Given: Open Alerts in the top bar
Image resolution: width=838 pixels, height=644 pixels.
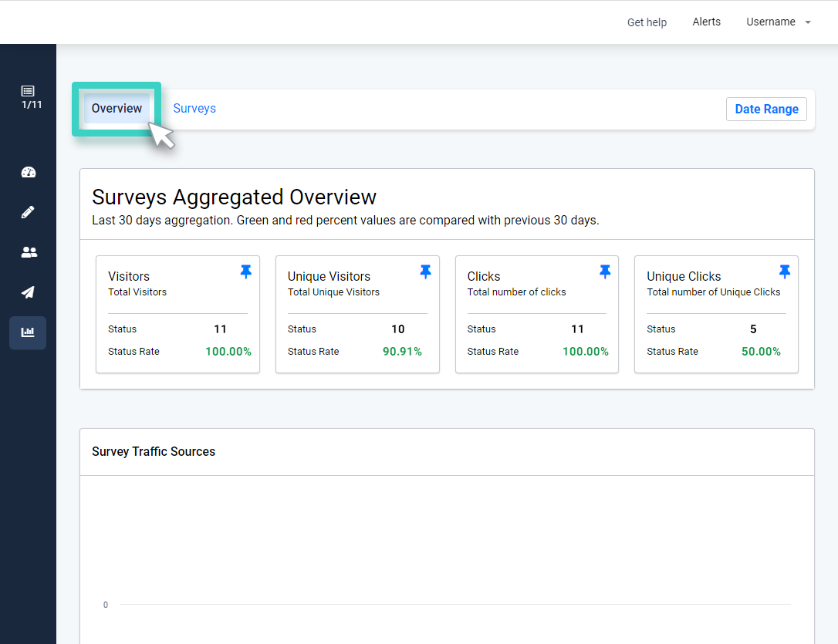Looking at the screenshot, I should click(707, 22).
